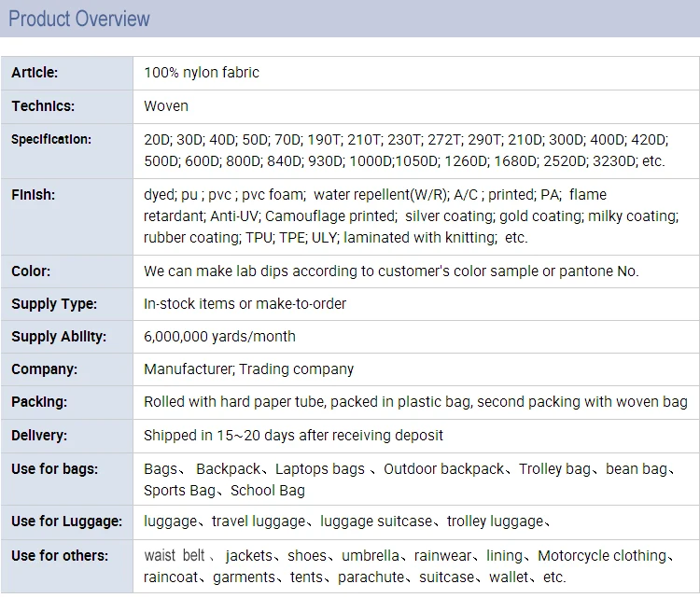Click the lab dips color description
The width and height of the screenshot is (700, 598).
coord(391,271)
